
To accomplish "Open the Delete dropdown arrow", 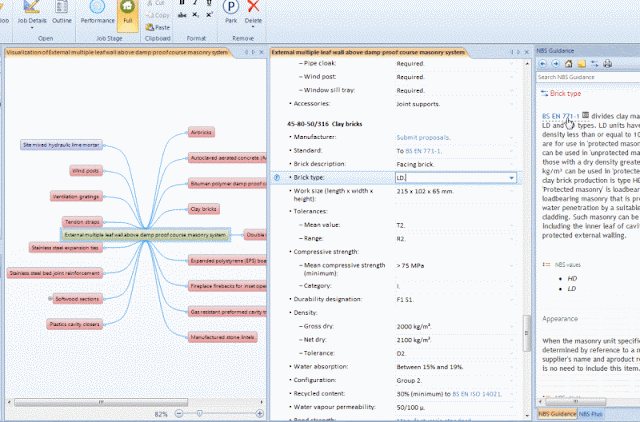I will (x=253, y=27).
